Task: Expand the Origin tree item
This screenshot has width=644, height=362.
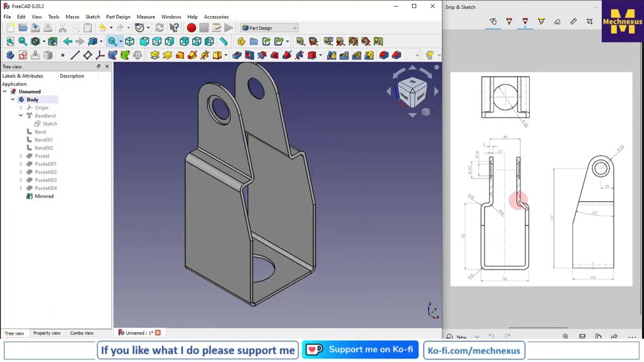Action: tap(21, 108)
